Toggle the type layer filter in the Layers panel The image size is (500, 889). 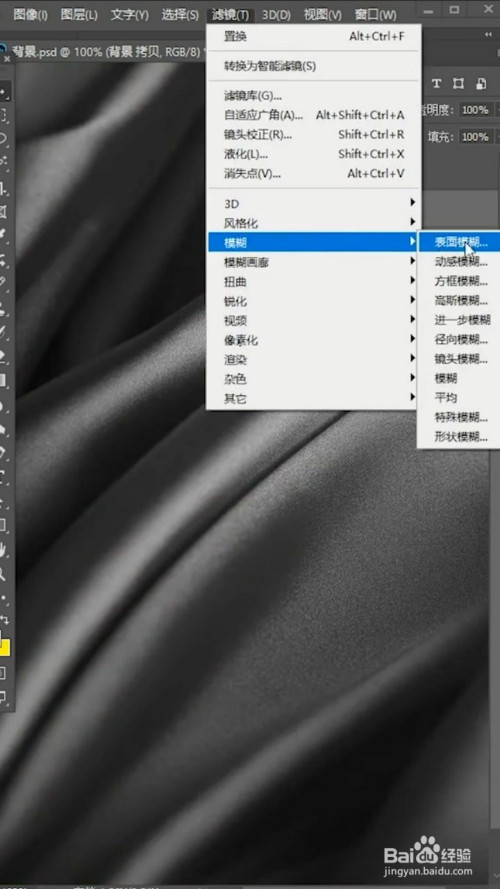click(436, 84)
